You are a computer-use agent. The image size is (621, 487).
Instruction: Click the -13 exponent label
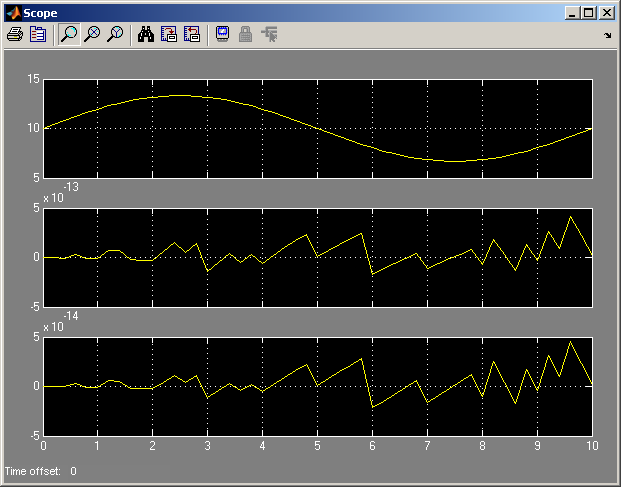point(71,186)
